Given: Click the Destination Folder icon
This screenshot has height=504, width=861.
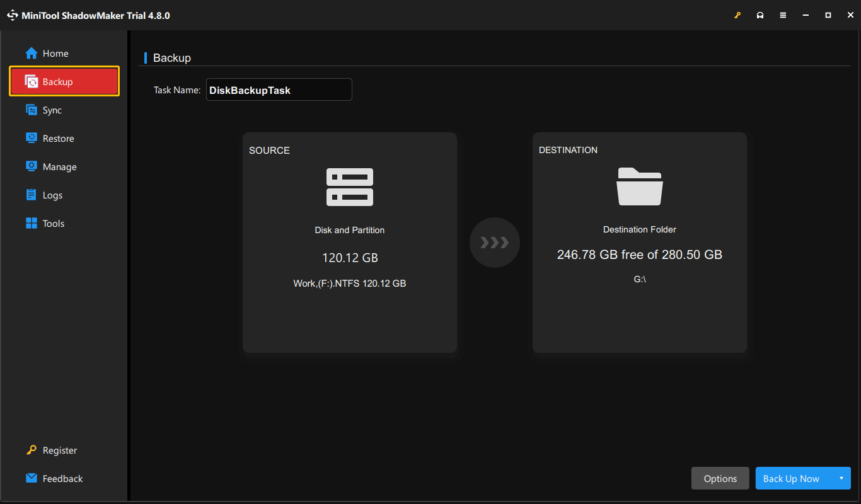Looking at the screenshot, I should pos(639,186).
